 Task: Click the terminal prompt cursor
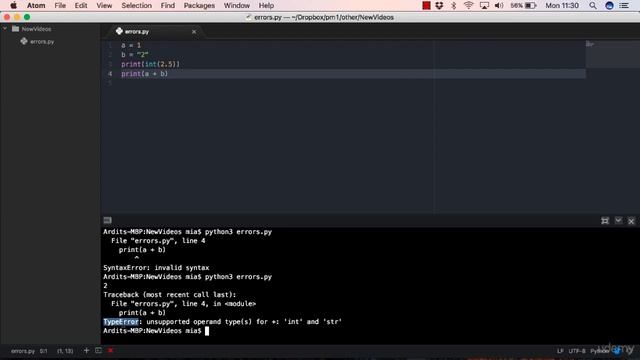tap(207, 331)
